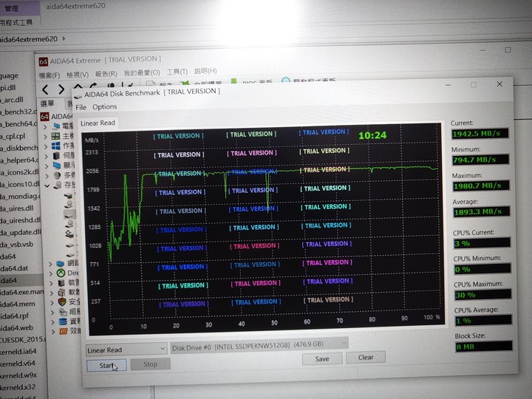Select kerneld.w9x file in Explorer
532x399 pixels.
coord(18,375)
